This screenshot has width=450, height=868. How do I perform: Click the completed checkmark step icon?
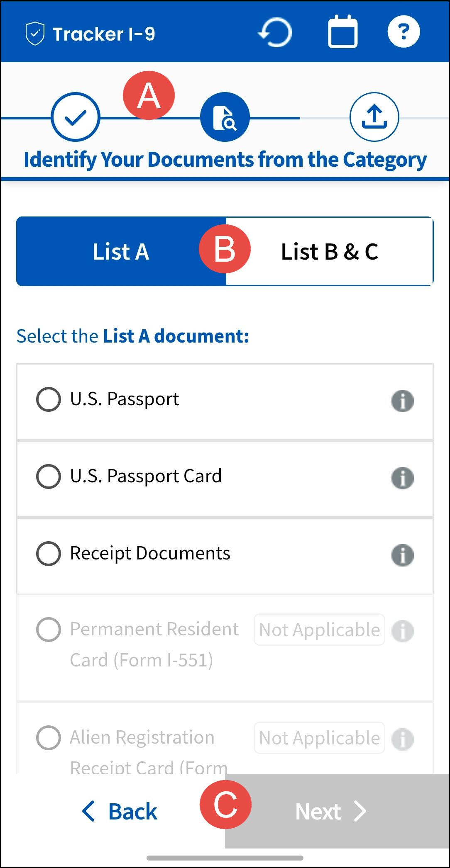coord(76,117)
